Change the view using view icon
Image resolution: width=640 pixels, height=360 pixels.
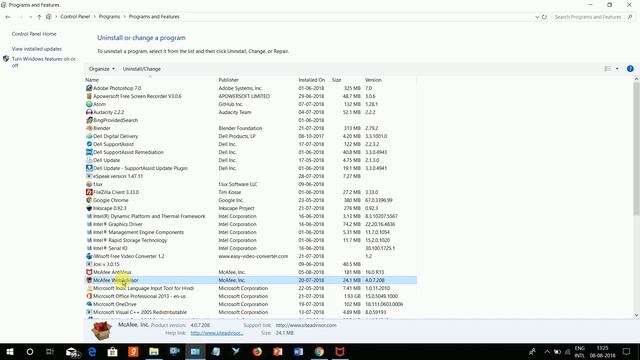coord(607,69)
